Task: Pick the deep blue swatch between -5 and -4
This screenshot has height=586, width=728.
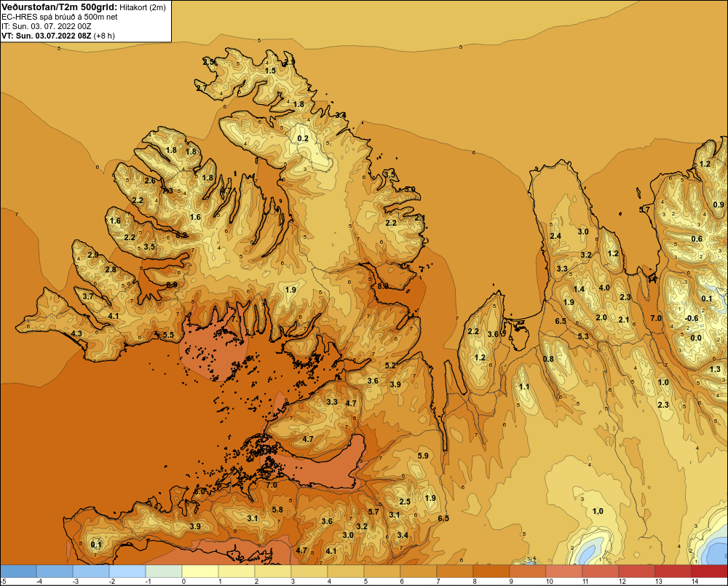Action: pos(18,571)
